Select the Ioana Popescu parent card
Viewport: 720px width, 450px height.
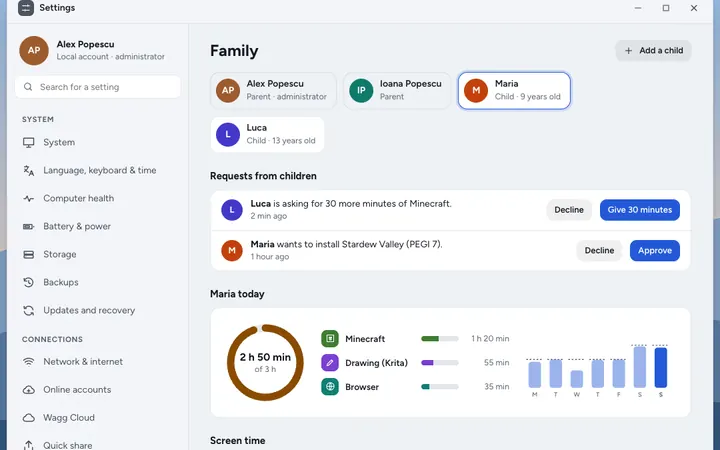[x=397, y=90]
